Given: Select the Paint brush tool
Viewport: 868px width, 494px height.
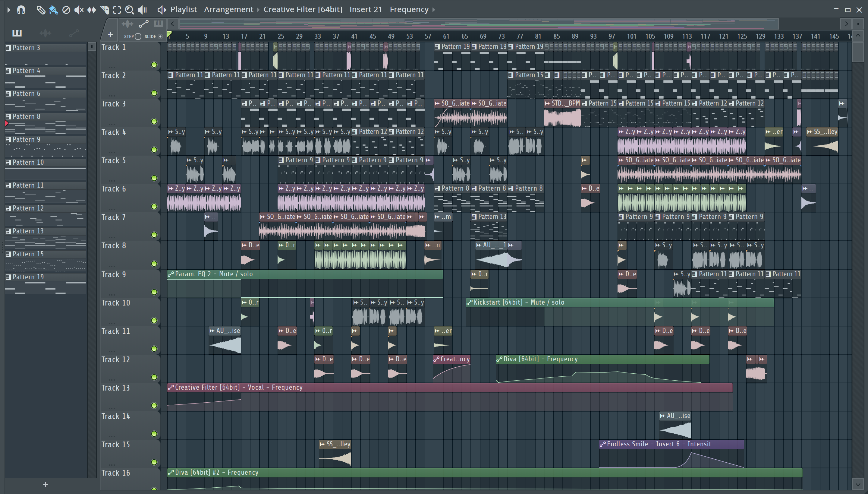Looking at the screenshot, I should tap(53, 10).
